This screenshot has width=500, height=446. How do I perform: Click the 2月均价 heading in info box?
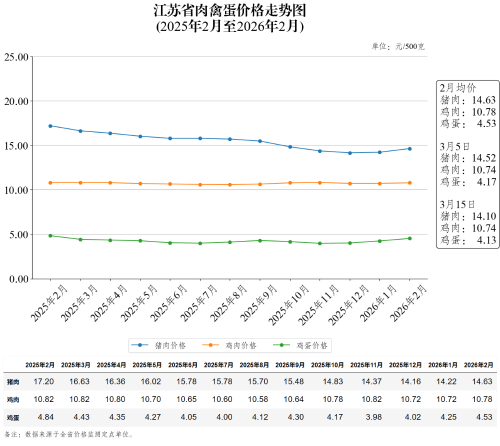pos(457,88)
